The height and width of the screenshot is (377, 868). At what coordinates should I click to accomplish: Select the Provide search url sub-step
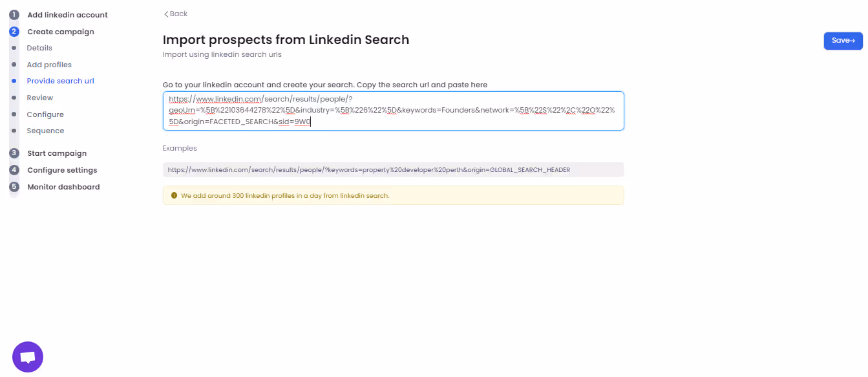[60, 81]
